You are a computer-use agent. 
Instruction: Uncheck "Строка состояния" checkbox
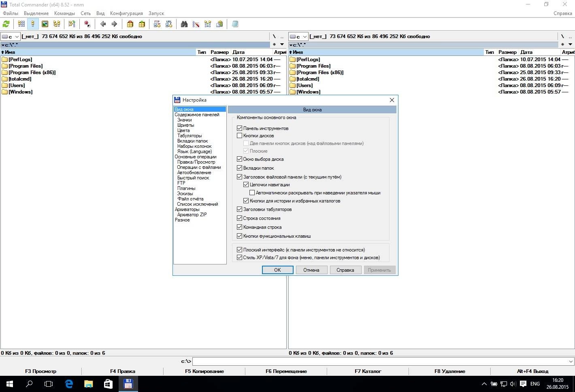(x=239, y=218)
